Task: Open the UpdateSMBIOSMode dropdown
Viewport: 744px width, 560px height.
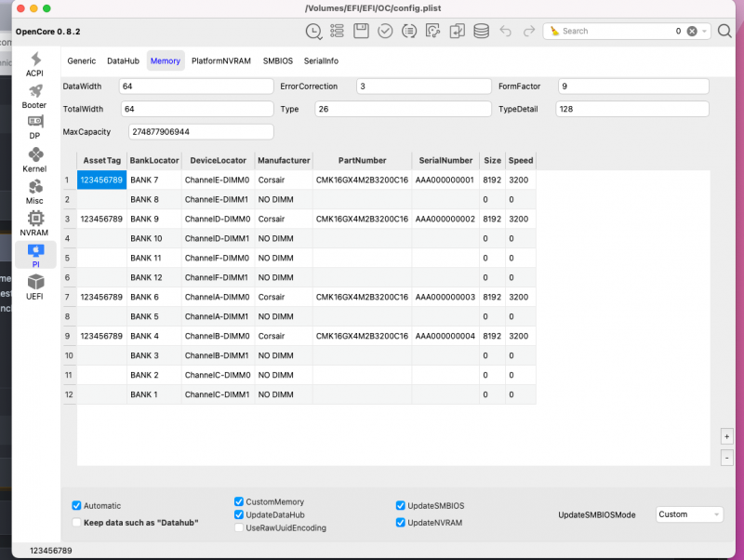Action: [688, 514]
